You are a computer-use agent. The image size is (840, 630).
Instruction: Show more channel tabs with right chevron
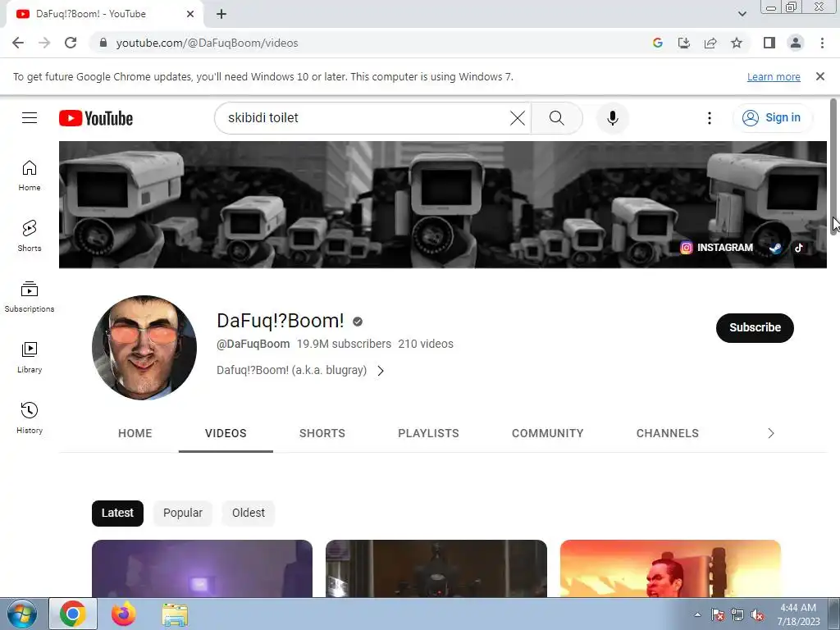tap(771, 433)
